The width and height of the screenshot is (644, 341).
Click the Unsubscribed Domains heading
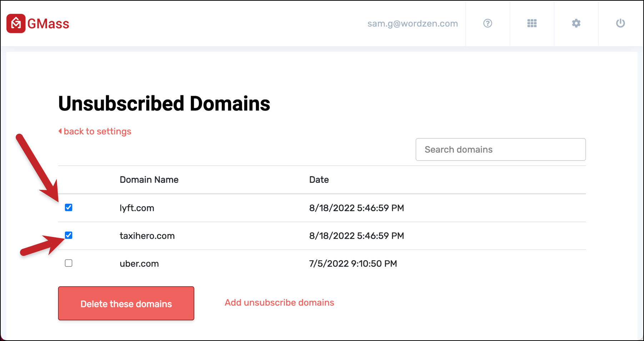tap(164, 104)
